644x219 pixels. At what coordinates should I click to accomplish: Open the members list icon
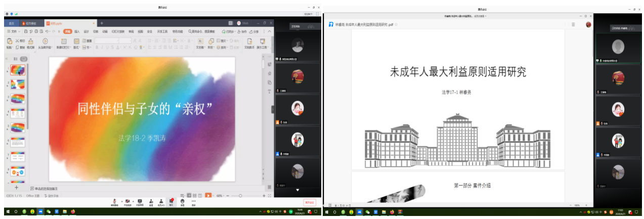[x=161, y=201]
